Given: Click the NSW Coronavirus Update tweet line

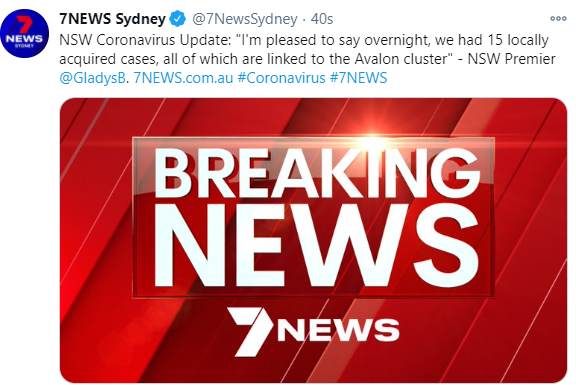Looking at the screenshot, I should (x=304, y=40).
